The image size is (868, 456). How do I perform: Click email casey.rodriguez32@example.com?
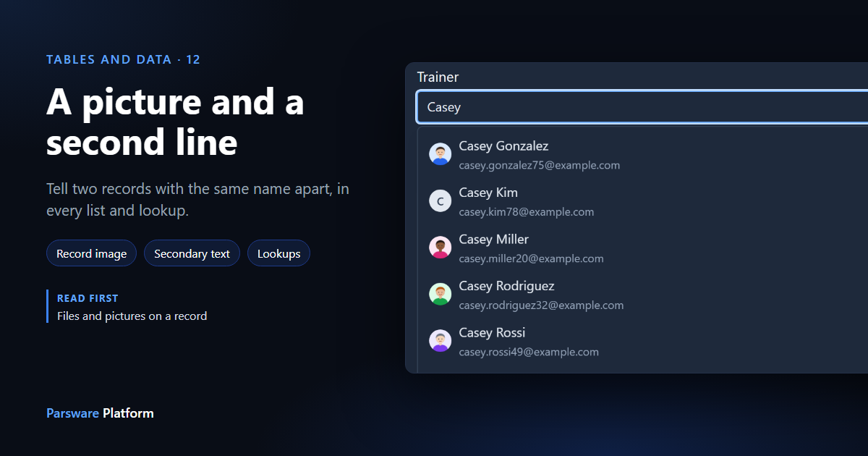click(x=541, y=305)
